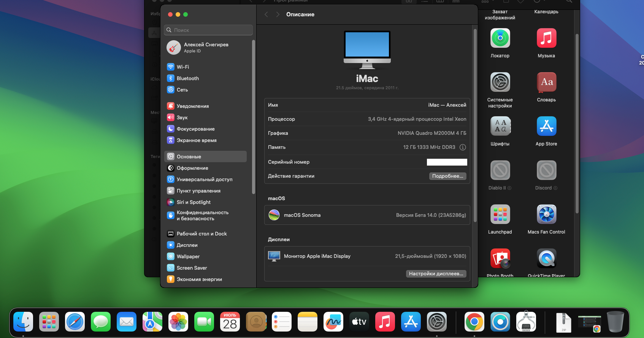Open the Trash in the Dock

(615, 322)
